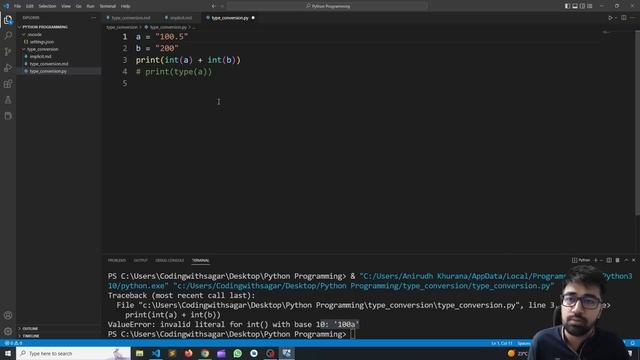This screenshot has width=640, height=360.
Task: Select the type_conversion.py editor tab
Action: (229, 18)
